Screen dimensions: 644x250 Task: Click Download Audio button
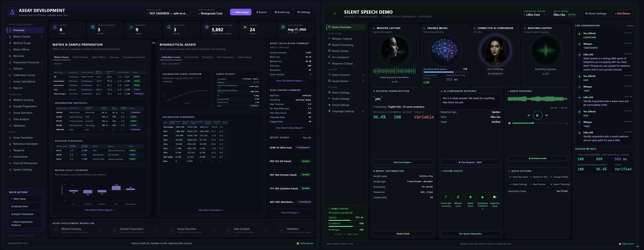pos(537,158)
